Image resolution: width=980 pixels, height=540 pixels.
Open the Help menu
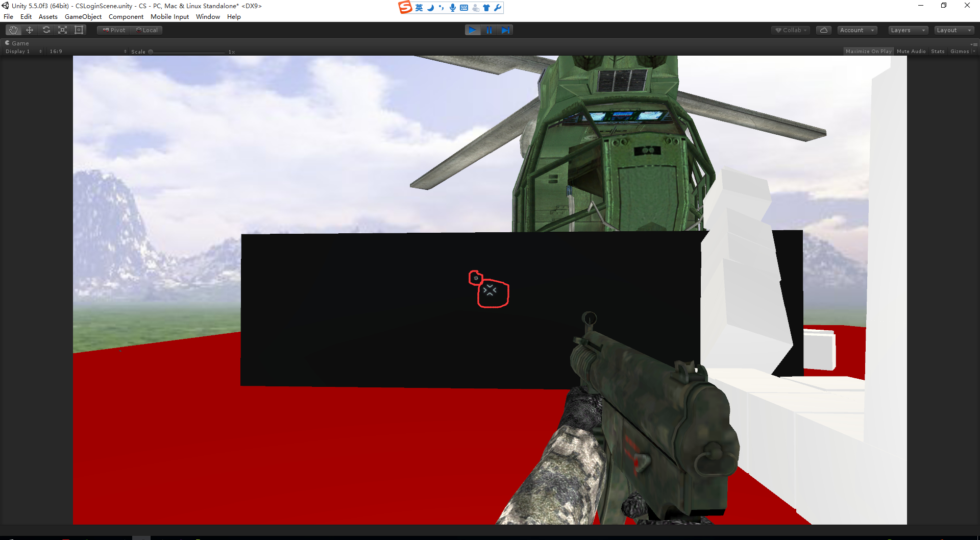234,17
